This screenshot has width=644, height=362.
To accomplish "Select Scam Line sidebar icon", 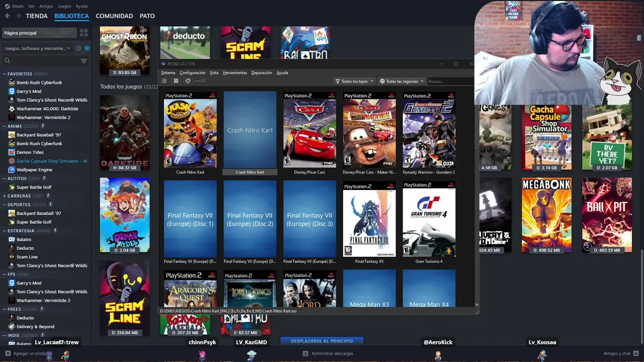I will click(x=12, y=257).
